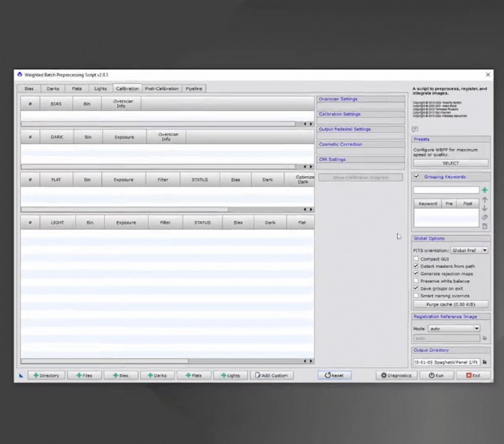Image resolution: width=504 pixels, height=444 pixels.
Task: Open the Post-Calibration tab
Action: coord(162,89)
